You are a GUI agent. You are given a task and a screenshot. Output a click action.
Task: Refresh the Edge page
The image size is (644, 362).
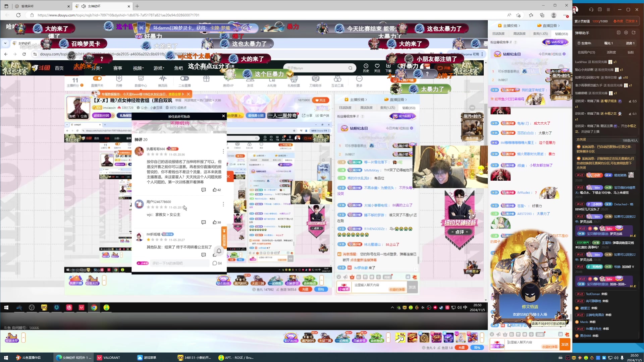click(18, 15)
